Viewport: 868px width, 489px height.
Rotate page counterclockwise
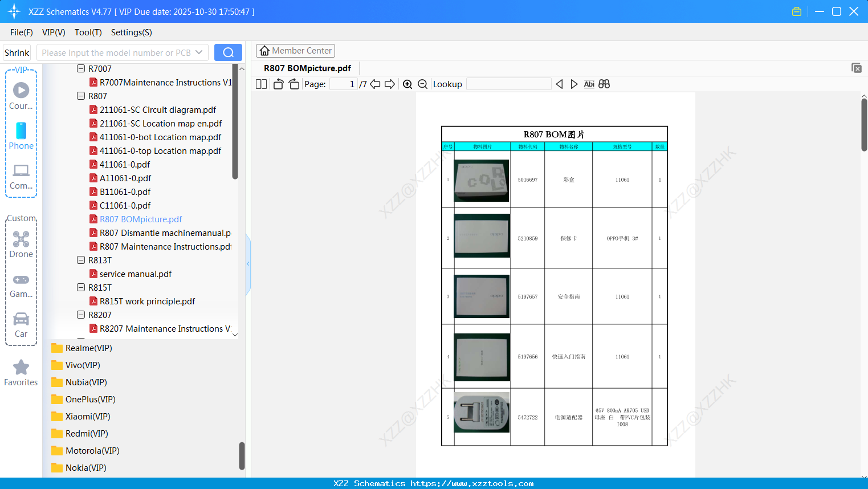[278, 84]
